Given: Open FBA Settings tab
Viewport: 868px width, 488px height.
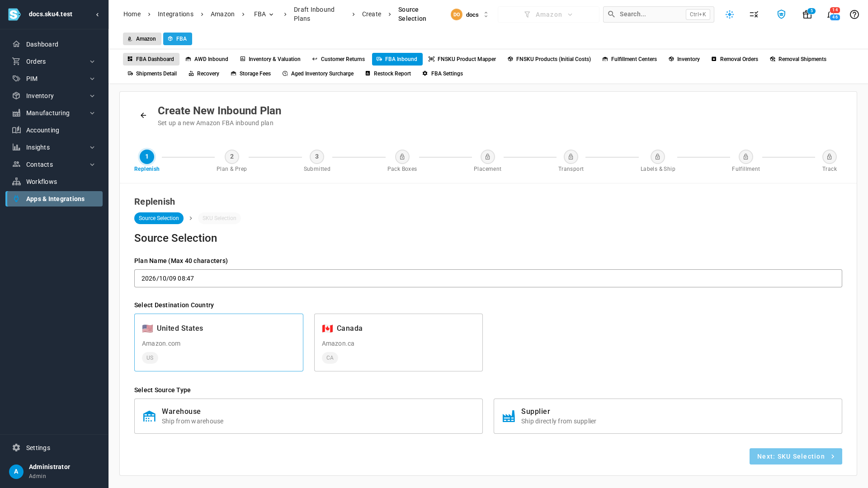Looking at the screenshot, I should pos(443,74).
